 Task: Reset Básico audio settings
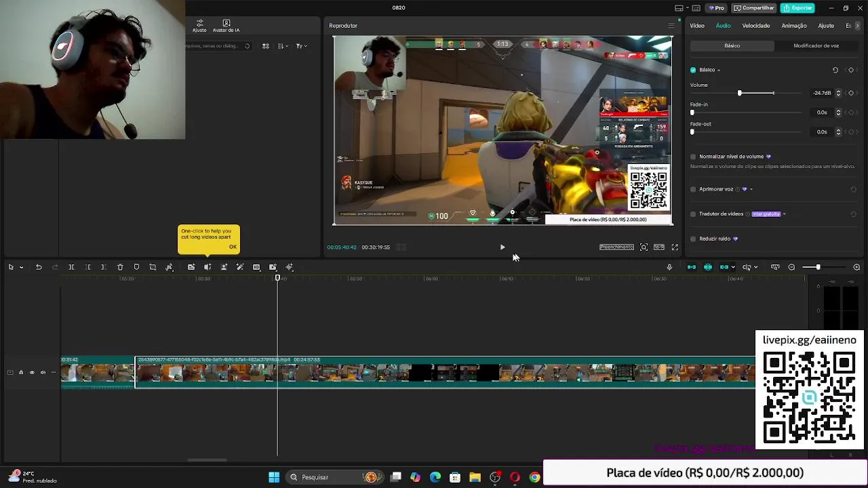(x=835, y=70)
